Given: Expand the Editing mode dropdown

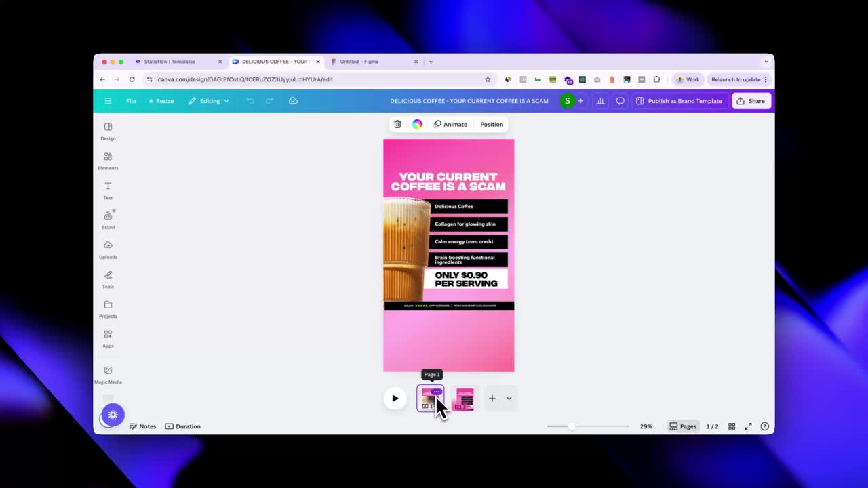Looking at the screenshot, I should pos(209,101).
